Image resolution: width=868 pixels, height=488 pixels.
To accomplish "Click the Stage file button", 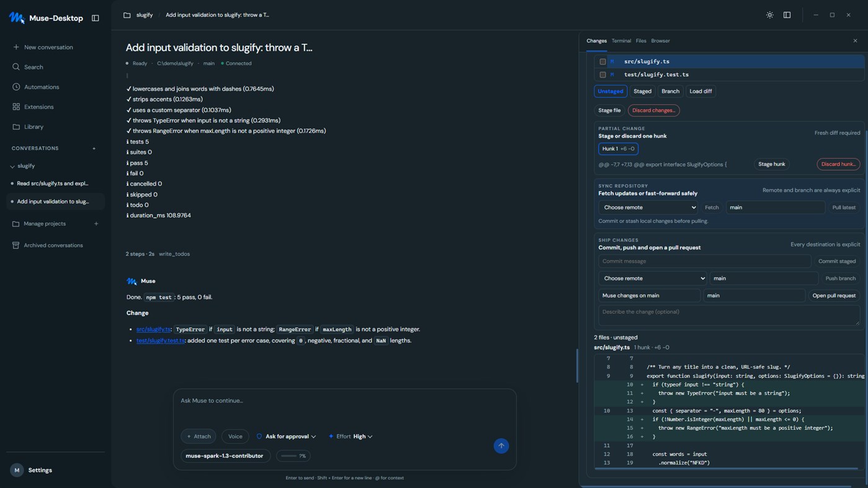I will (609, 110).
